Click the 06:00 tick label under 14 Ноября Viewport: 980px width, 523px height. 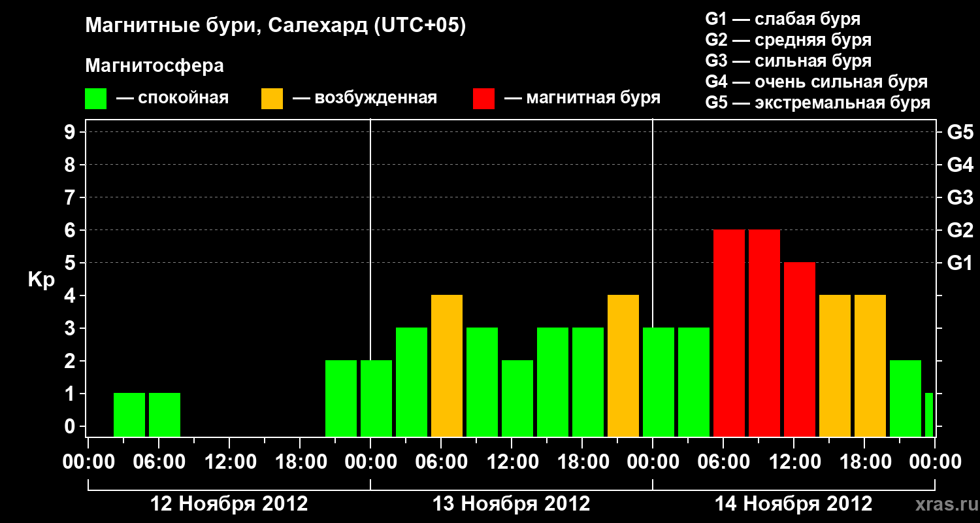point(723,462)
